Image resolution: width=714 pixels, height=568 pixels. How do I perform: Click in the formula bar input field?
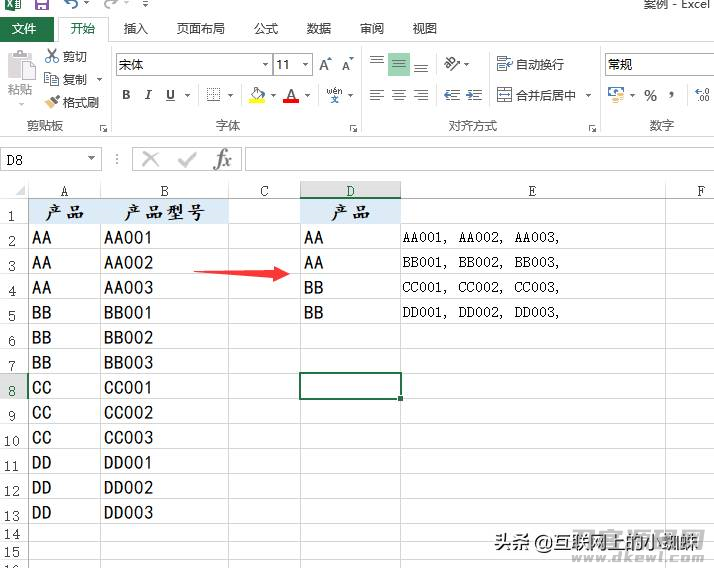tap(479, 159)
